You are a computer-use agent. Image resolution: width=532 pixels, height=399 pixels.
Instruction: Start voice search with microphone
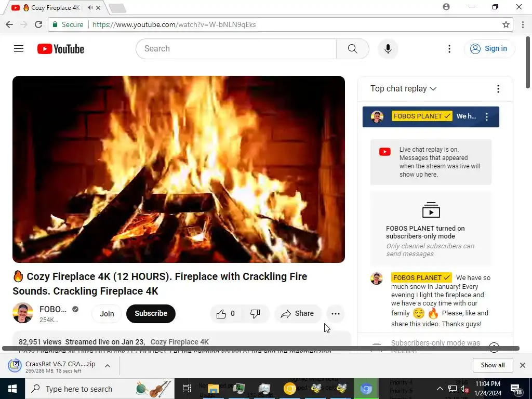click(388, 49)
